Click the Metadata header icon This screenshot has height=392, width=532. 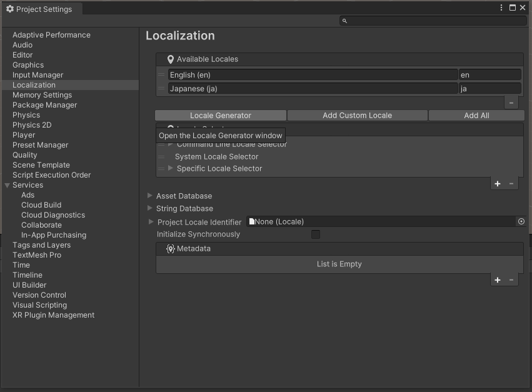coord(170,249)
